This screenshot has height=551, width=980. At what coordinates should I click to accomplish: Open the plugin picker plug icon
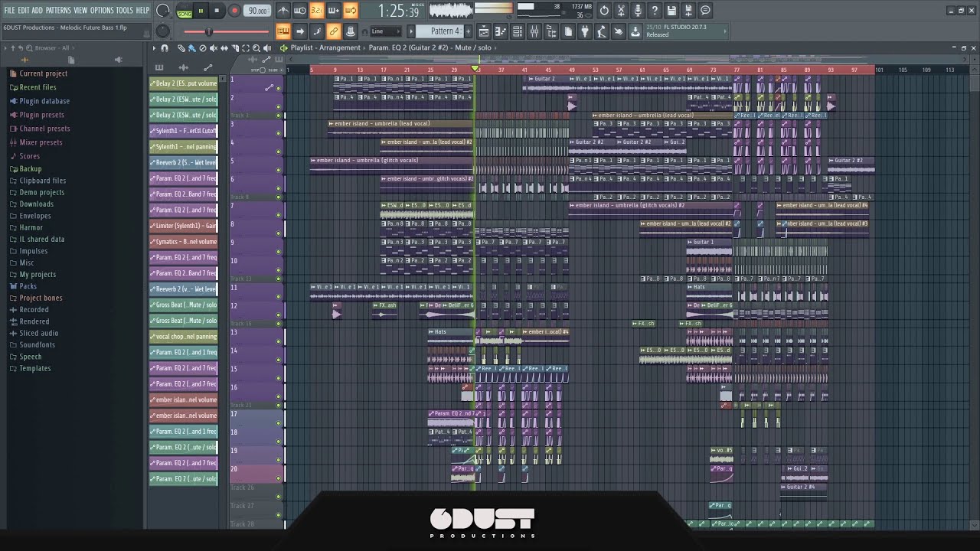pyautogui.click(x=585, y=31)
